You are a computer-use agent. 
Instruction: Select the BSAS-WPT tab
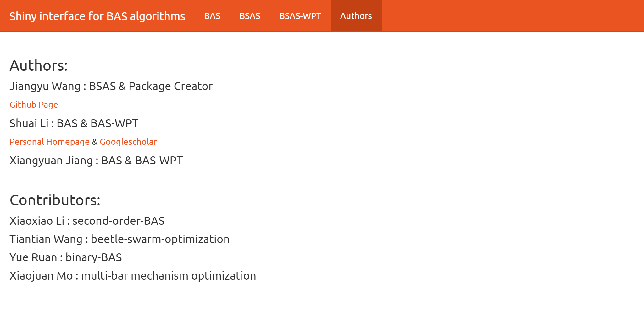coord(300,16)
